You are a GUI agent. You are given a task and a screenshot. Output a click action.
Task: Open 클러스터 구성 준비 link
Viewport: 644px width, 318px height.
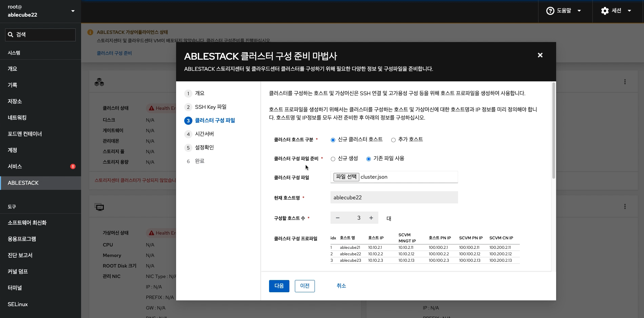point(114,53)
